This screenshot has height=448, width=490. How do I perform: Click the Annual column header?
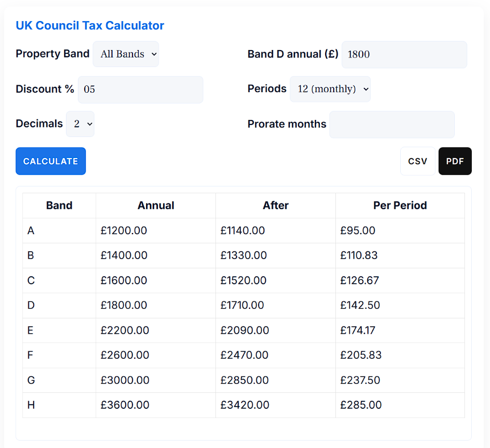[x=155, y=205]
